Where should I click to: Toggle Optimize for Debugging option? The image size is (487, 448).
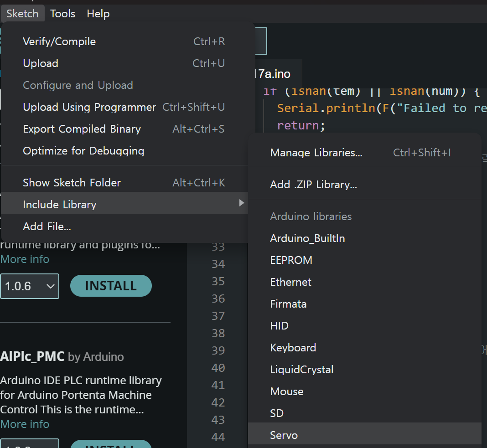[x=124, y=151]
